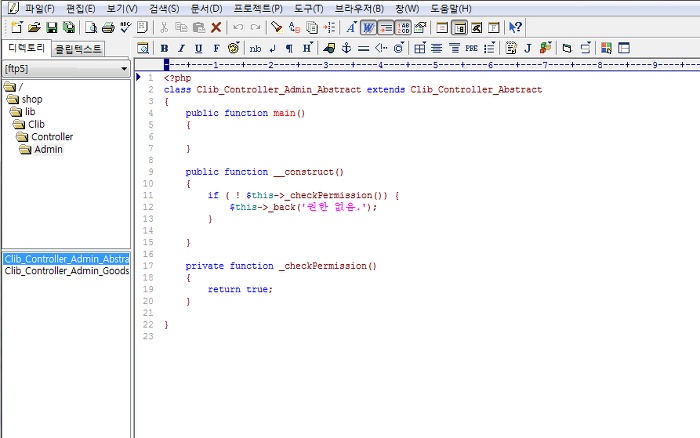Open the 보기(V) menu
Screen dimensions: 700x438
122,8
